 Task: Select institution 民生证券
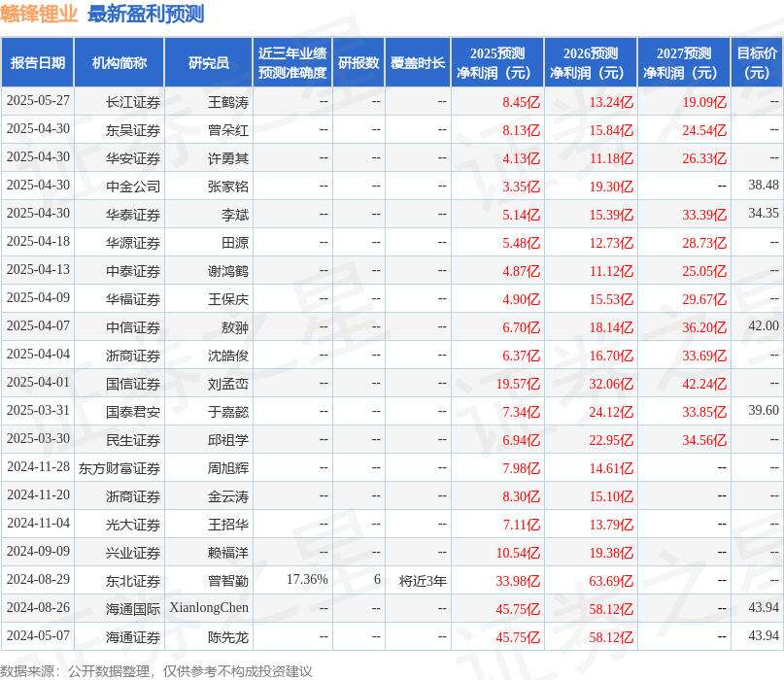[133, 440]
